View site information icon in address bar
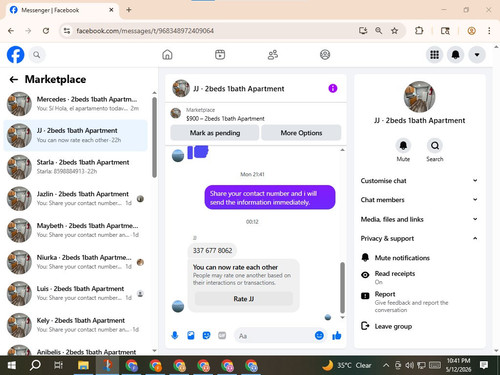Viewport: 500px width, 375px height. 67,31
